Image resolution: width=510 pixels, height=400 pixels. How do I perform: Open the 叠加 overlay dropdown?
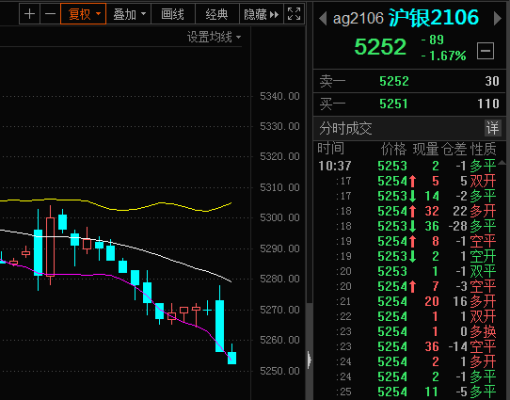tap(129, 14)
